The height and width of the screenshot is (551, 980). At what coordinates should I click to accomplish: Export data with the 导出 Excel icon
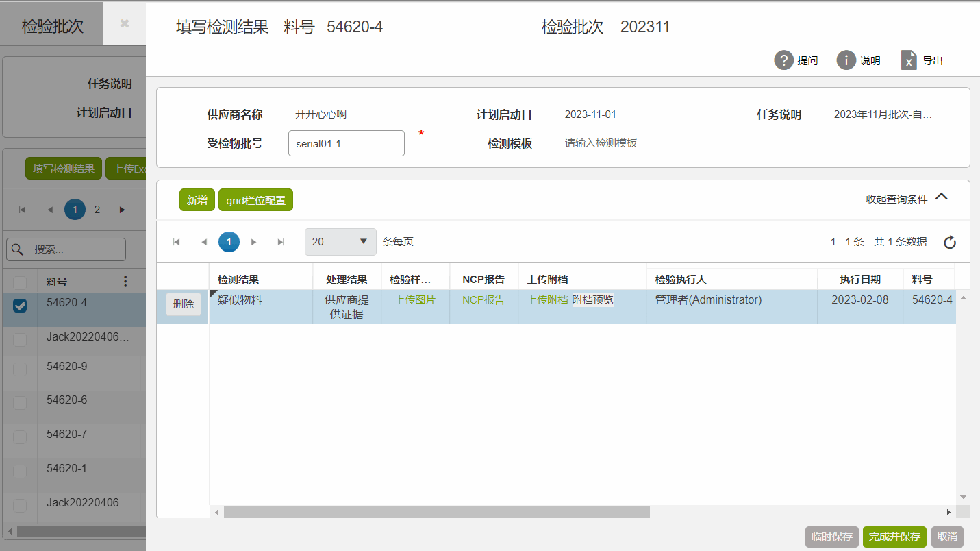[909, 60]
